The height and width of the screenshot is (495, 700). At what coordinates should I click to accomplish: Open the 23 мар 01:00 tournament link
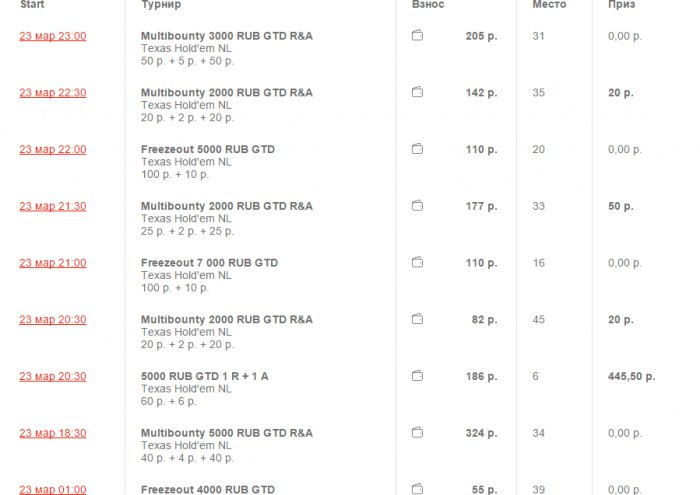tap(53, 489)
